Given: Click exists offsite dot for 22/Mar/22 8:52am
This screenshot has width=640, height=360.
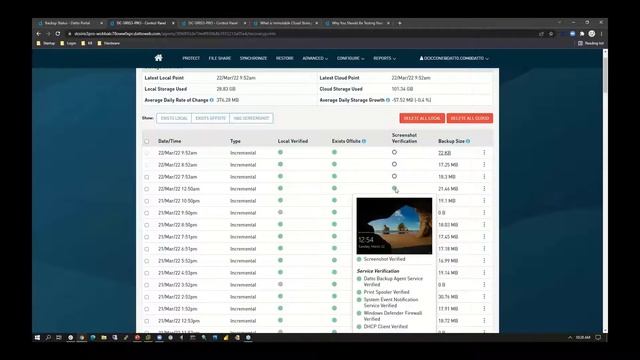Looking at the screenshot, I should tap(334, 164).
